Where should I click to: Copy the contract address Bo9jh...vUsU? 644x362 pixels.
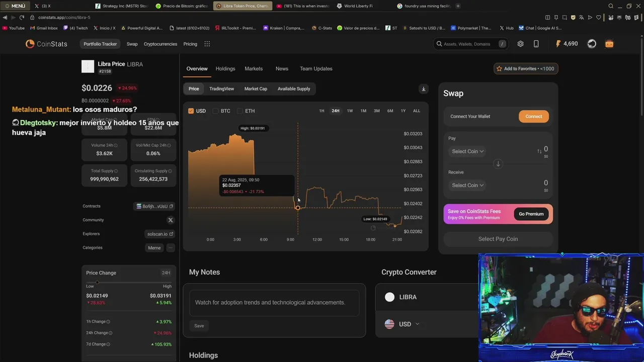click(x=171, y=206)
